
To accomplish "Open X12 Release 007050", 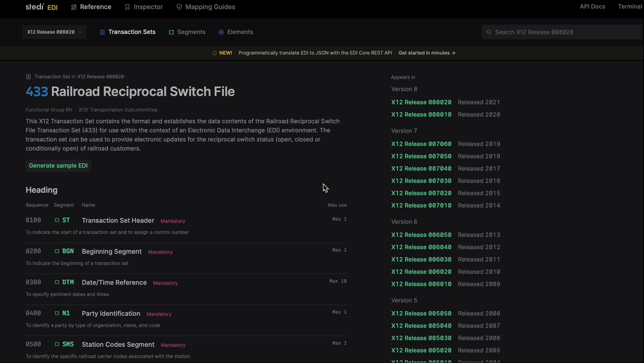I will coord(421,156).
